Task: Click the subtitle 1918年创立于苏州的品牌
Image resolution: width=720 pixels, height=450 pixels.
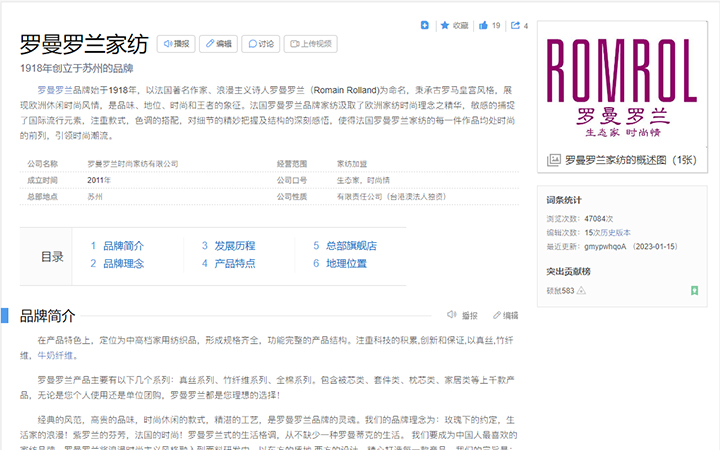Action: 77,68
